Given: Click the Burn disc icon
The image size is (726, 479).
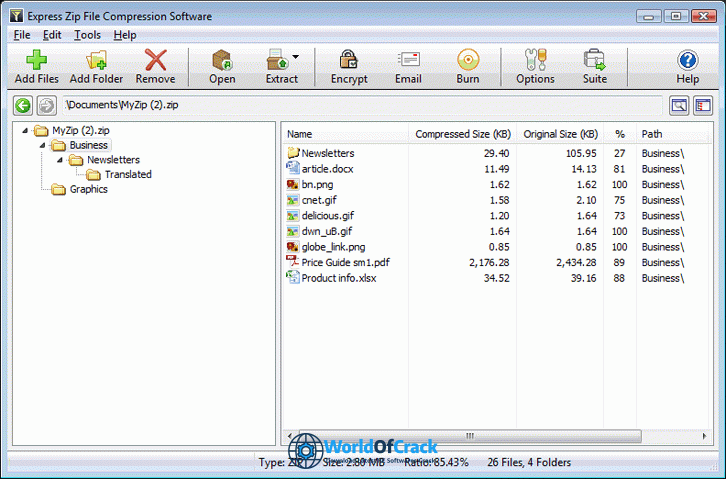Looking at the screenshot, I should (x=468, y=60).
